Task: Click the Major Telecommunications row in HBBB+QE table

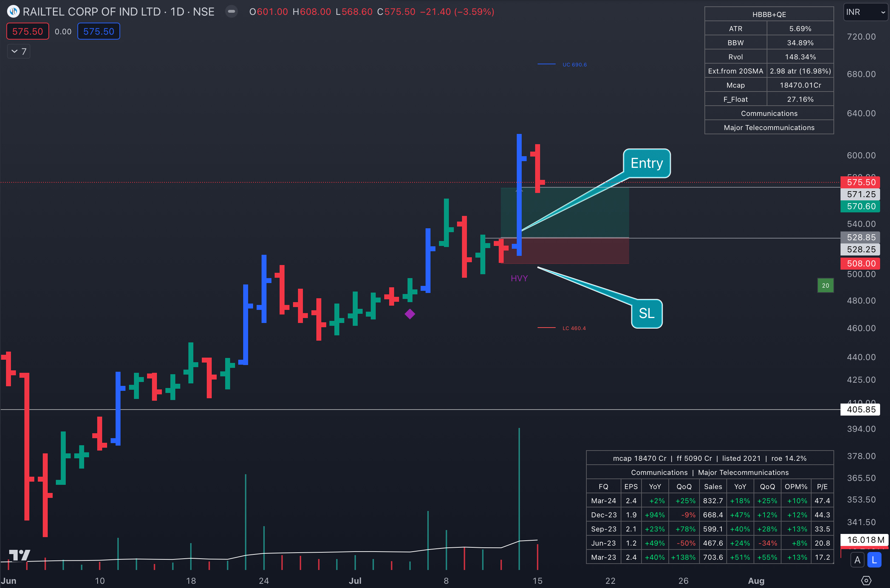Action: pyautogui.click(x=769, y=128)
